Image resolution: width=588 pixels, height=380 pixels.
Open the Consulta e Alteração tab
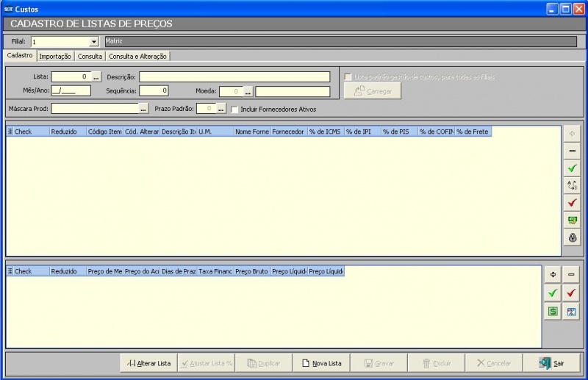[138, 56]
